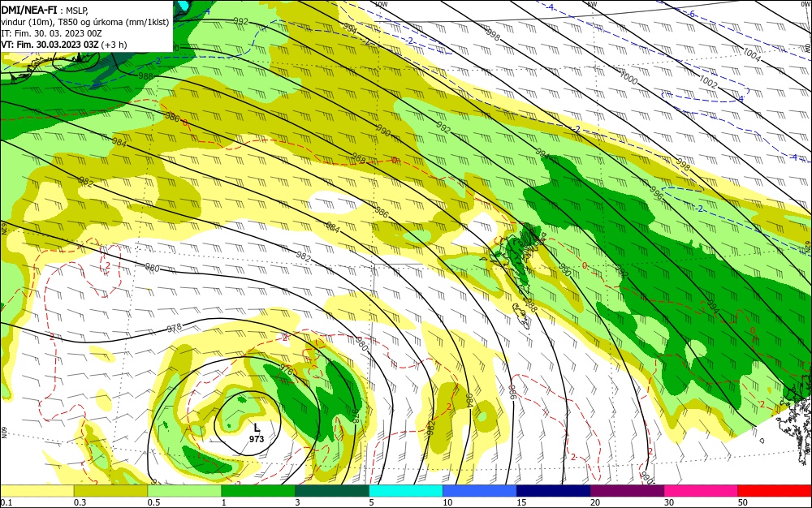Click the pink 30 mm legend band

(702, 491)
